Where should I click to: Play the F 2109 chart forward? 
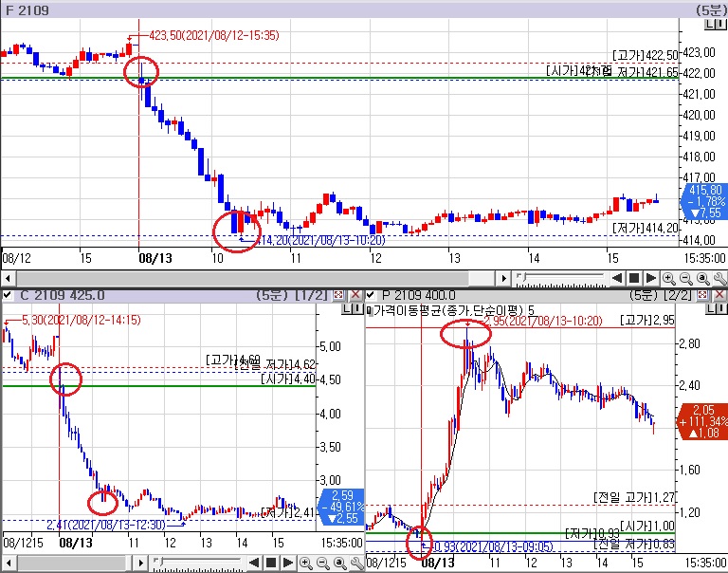coord(651,278)
